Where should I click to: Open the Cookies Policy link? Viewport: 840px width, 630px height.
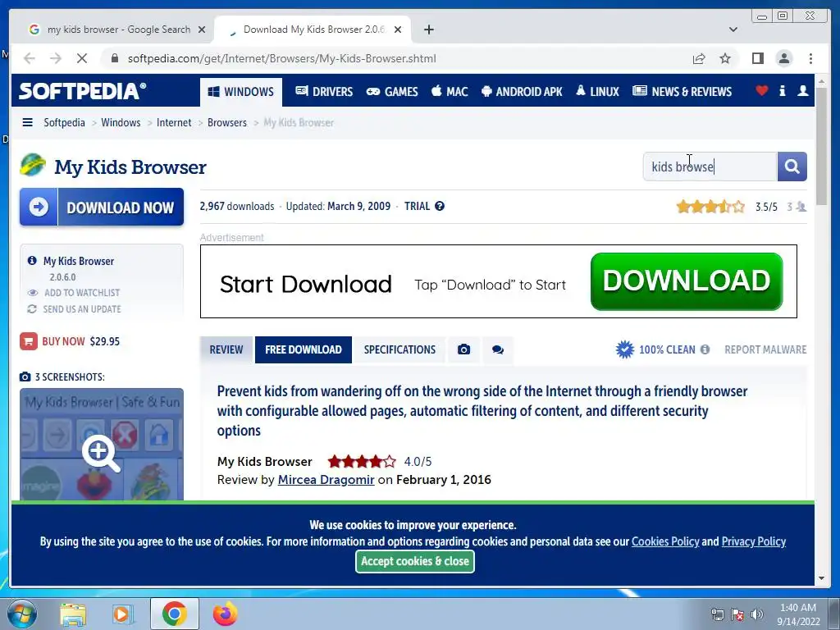(x=665, y=541)
